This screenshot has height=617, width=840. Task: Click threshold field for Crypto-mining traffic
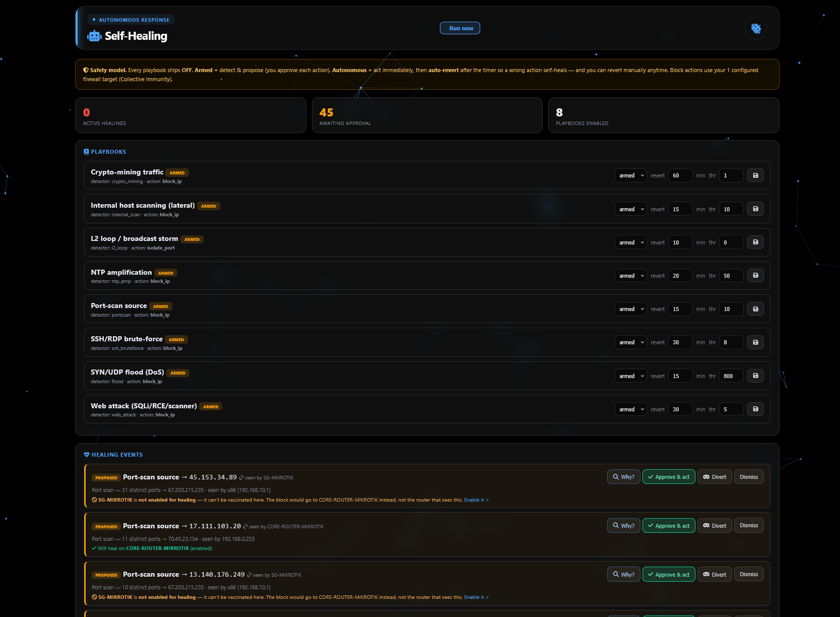coord(731,175)
